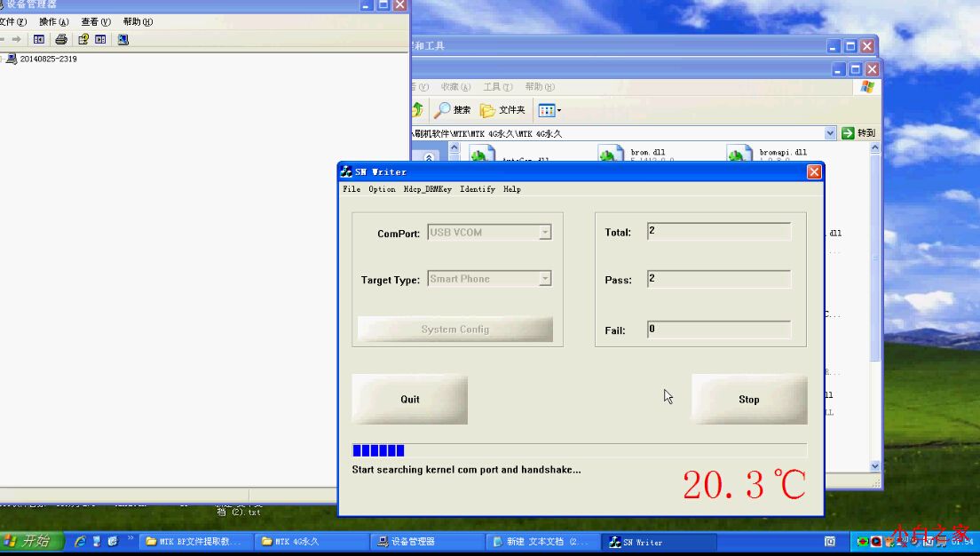
Task: Click the 搜索 search icon in Explorer toolbar
Action: pyautogui.click(x=442, y=110)
